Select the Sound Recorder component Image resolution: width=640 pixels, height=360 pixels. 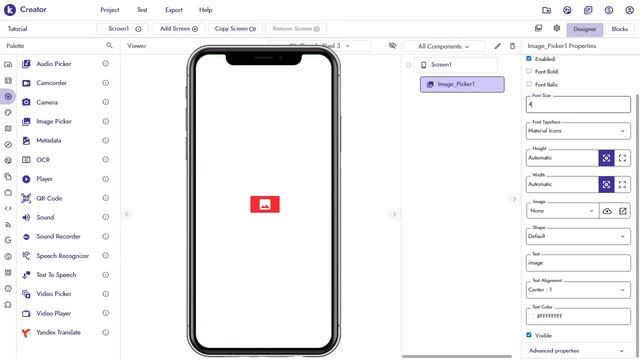pos(58,236)
